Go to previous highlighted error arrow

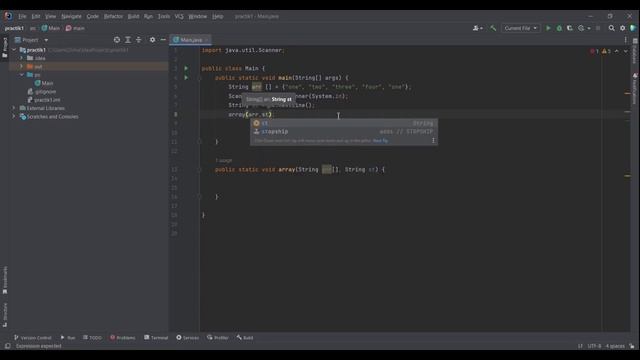[617, 51]
